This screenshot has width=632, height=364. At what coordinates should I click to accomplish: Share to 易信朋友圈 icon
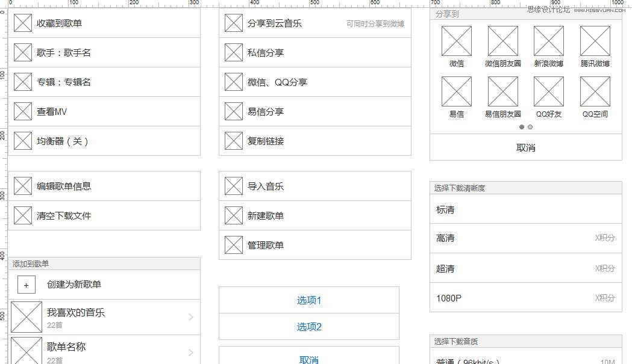click(503, 92)
